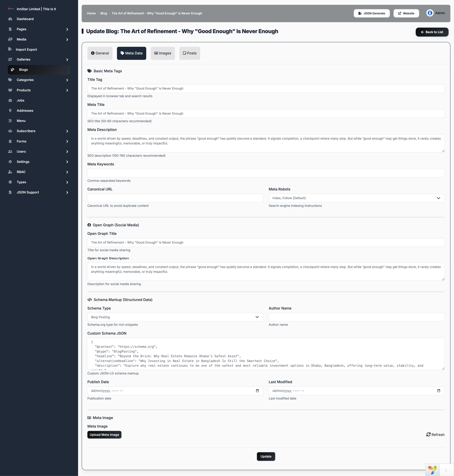Viewport: 454px width, 476px height.
Task: Focus the Open Graph Title field
Action: pos(266,242)
